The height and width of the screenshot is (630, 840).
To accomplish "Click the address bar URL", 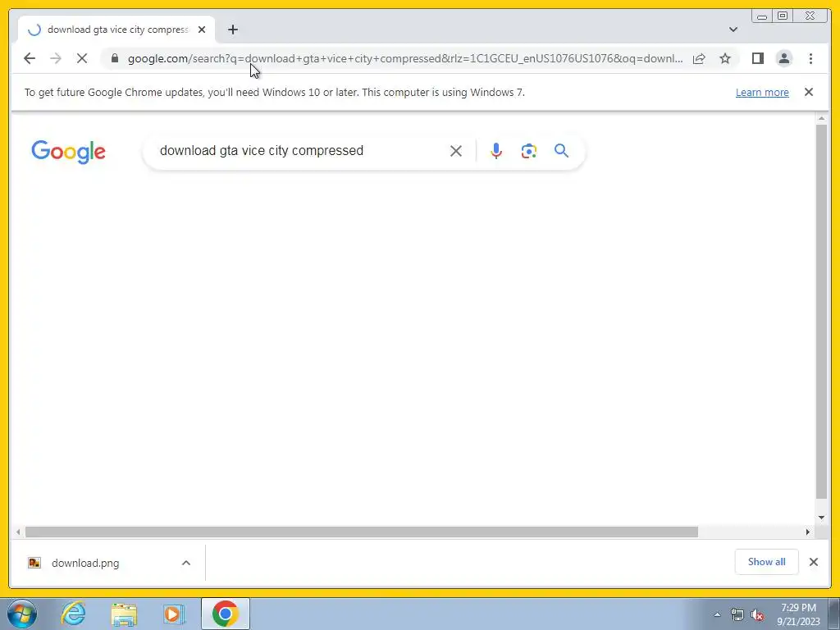I will pos(405,58).
